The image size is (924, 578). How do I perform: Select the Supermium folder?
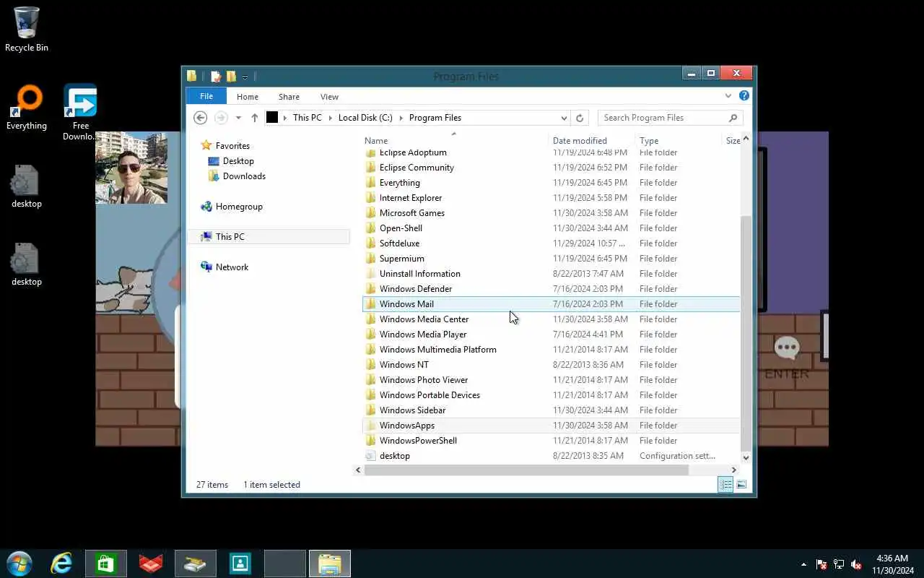coord(401,259)
